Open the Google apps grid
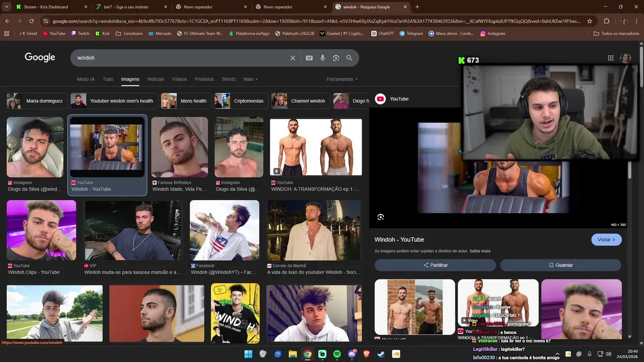The width and height of the screenshot is (644, 362). pyautogui.click(x=611, y=58)
